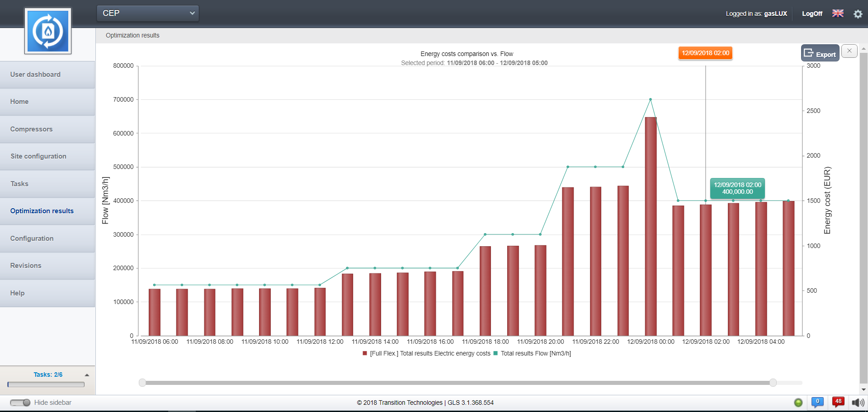The image size is (868, 412).
Task: Click the gas compressor app logo
Action: click(48, 31)
